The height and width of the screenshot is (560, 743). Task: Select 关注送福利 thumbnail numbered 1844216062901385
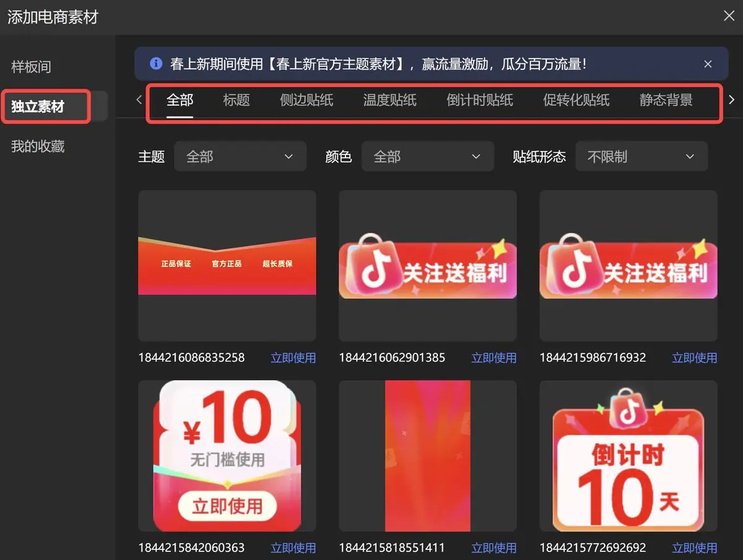(x=428, y=265)
